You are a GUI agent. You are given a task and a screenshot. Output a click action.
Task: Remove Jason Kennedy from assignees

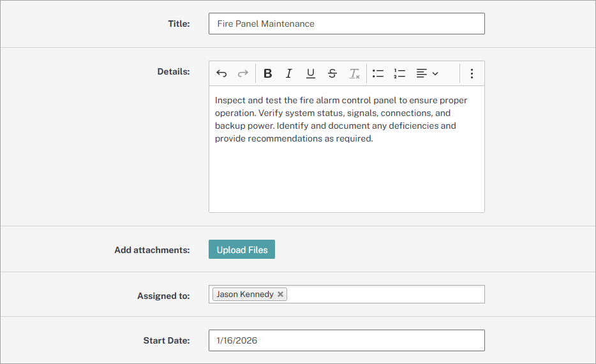point(280,294)
